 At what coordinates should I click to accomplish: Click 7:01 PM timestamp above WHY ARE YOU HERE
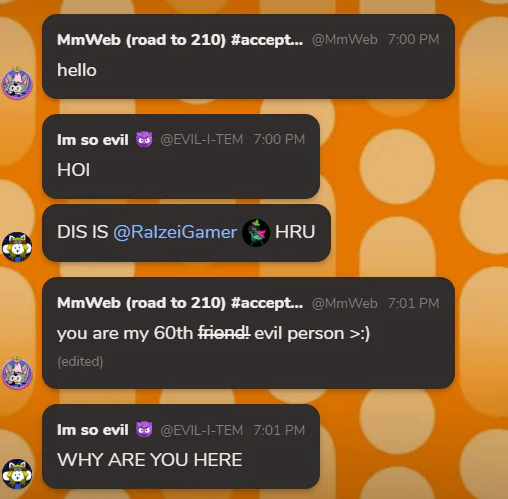point(279,430)
